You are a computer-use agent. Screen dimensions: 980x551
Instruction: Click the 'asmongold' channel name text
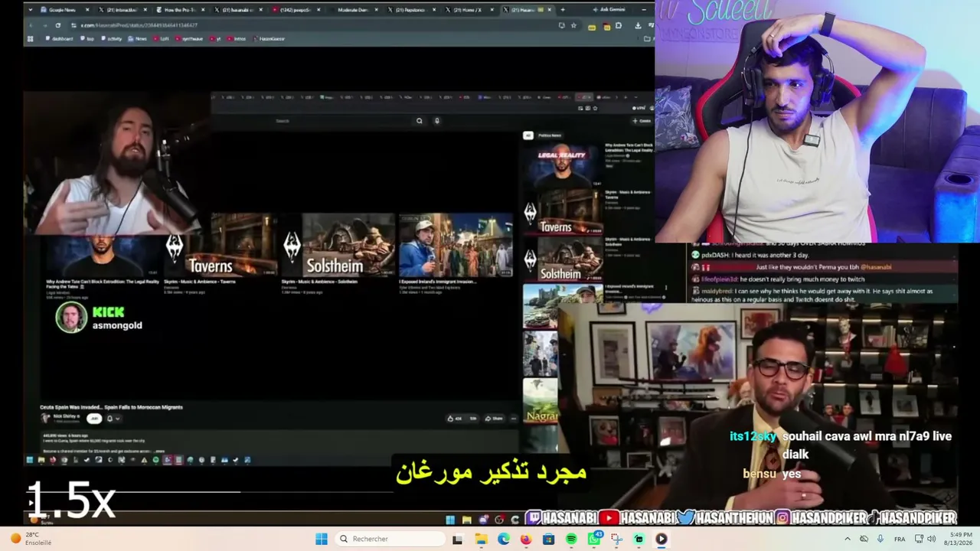click(x=117, y=325)
